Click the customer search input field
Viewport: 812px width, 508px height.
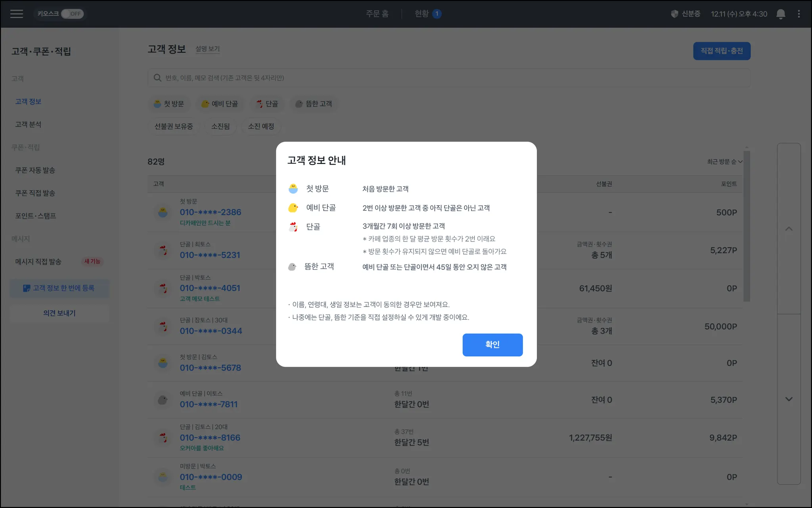coord(448,78)
